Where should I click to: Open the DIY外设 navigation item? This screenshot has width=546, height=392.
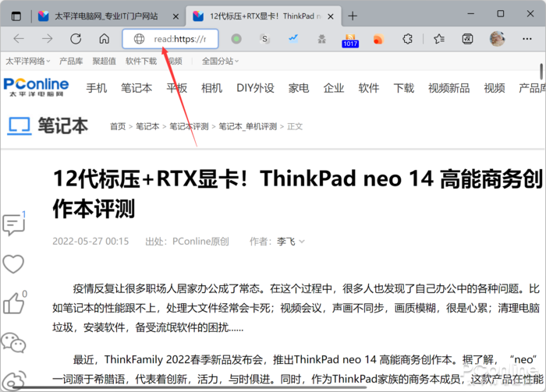[255, 88]
